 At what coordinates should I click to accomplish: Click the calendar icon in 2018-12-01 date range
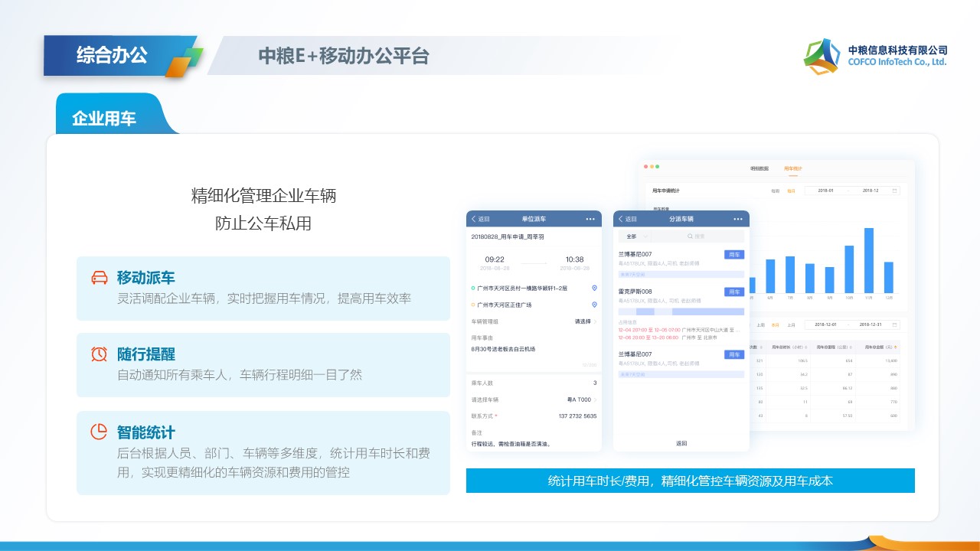coord(893,324)
